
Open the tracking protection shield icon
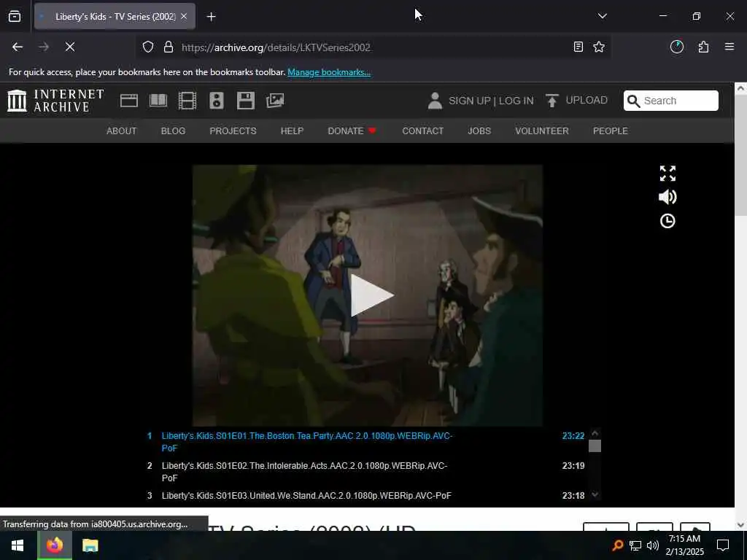pos(148,47)
